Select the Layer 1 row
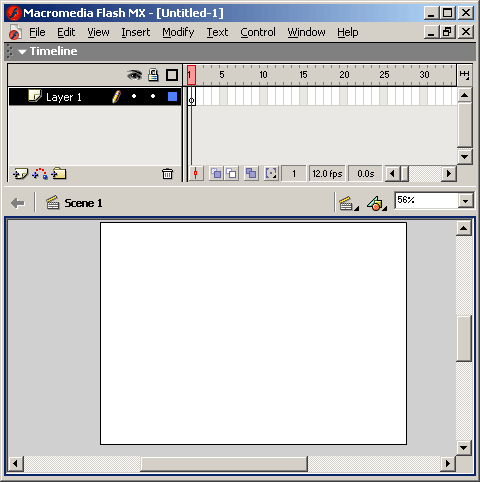Viewport: 480px width, 482px height. (95, 97)
